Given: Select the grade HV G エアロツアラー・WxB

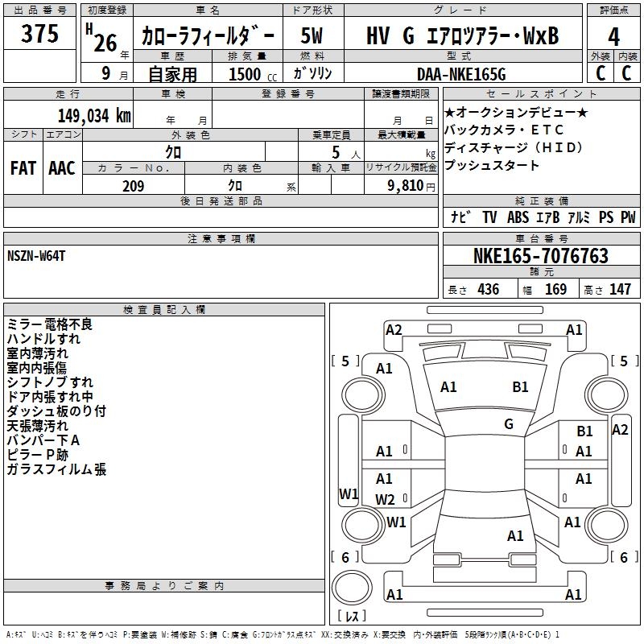Looking at the screenshot, I should click(x=462, y=35).
